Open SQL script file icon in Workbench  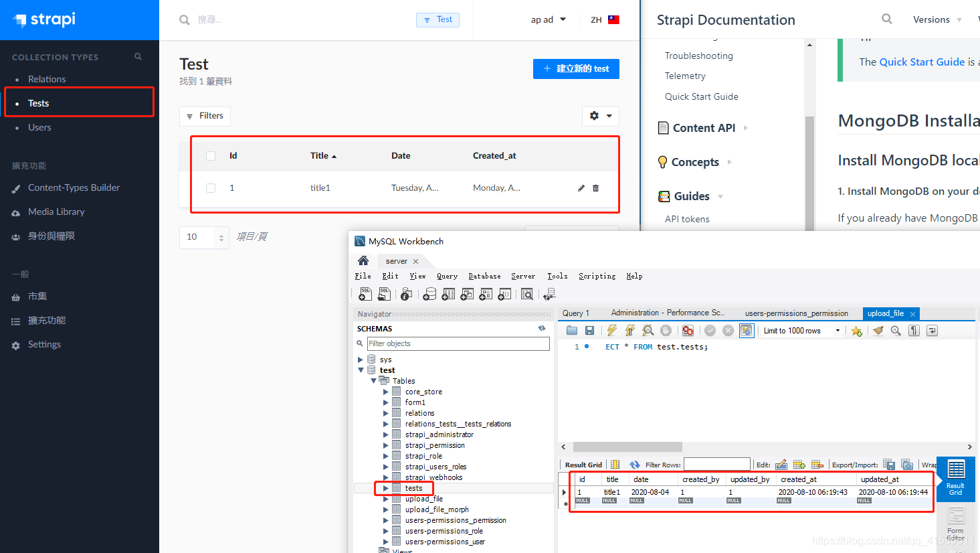(384, 294)
